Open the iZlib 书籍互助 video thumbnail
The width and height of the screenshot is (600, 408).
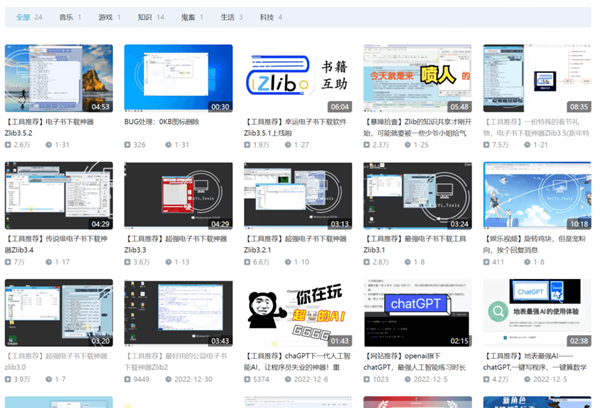(298, 78)
